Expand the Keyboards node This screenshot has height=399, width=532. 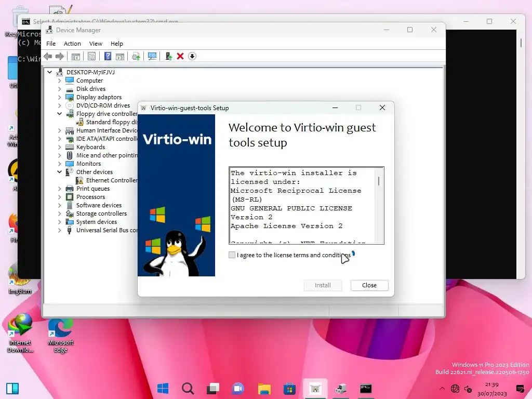coord(59,147)
